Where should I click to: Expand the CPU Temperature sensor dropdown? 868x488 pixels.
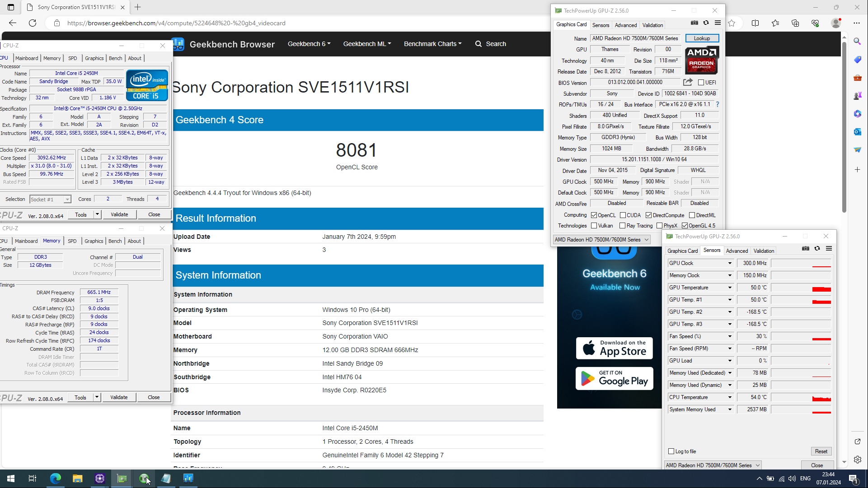coord(729,397)
